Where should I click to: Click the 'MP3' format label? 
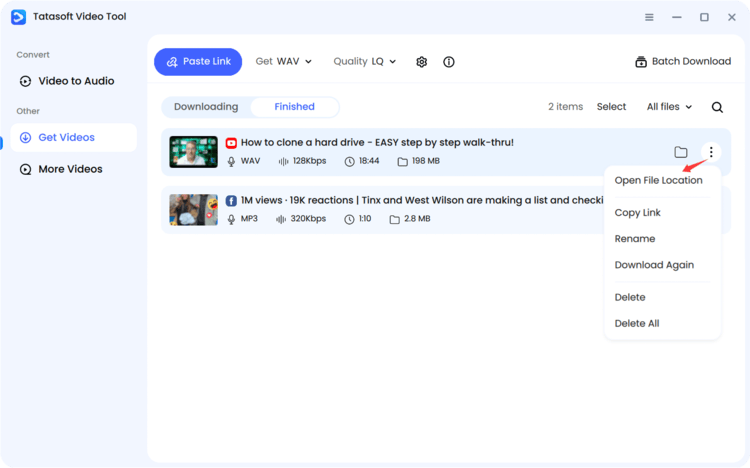(249, 219)
